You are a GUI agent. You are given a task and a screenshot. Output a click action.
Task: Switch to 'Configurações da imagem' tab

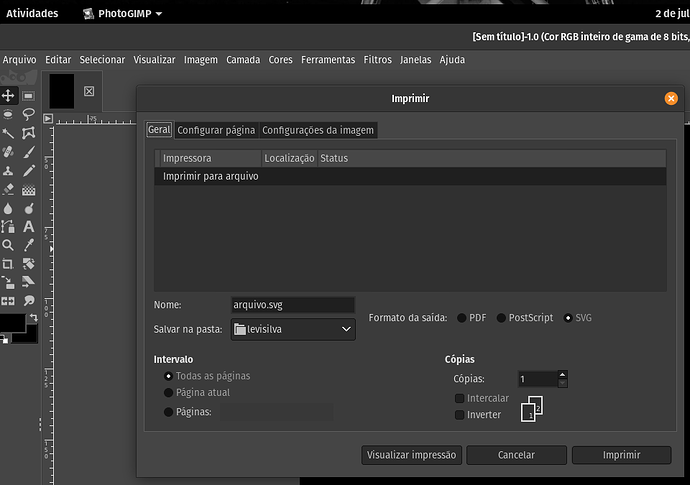point(318,130)
